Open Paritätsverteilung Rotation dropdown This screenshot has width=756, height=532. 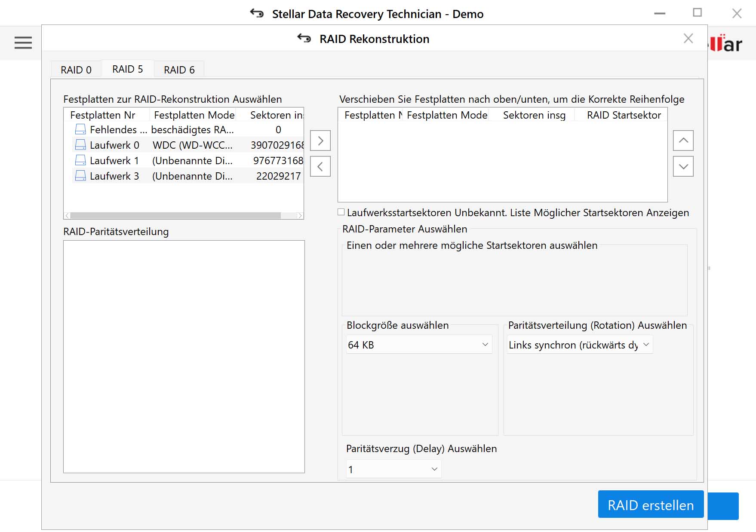[x=580, y=345]
